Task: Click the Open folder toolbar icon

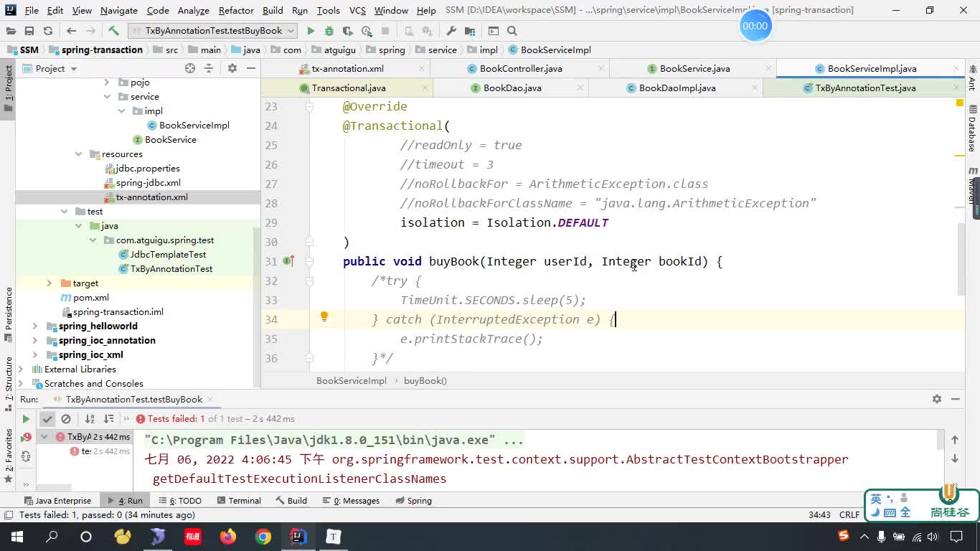Action: click(x=11, y=31)
